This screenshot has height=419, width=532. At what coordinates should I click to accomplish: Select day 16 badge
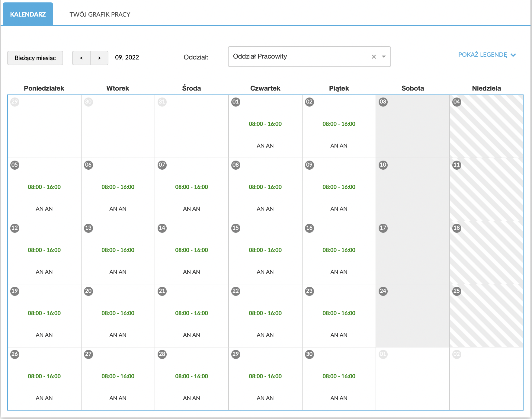[309, 228]
